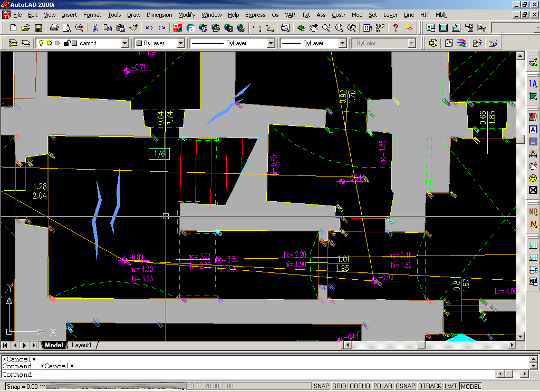Expand the ByColor plot style dropdown

411,43
